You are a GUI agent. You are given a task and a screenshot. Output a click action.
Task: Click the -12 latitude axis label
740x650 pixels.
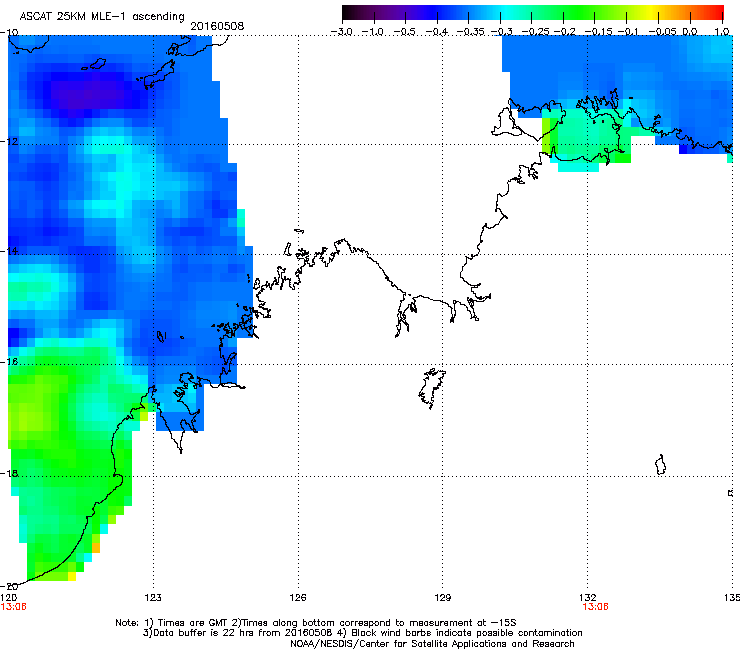click(x=10, y=141)
